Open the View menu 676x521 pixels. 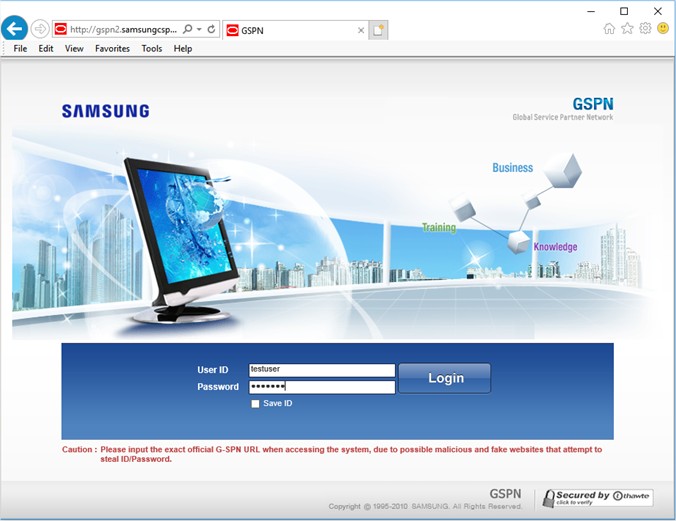click(x=74, y=48)
